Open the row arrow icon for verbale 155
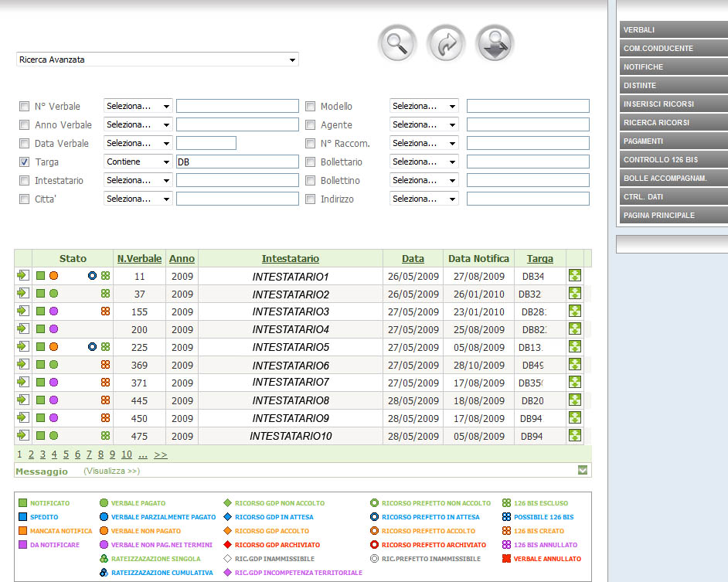The width and height of the screenshot is (728, 582). pyautogui.click(x=22, y=311)
